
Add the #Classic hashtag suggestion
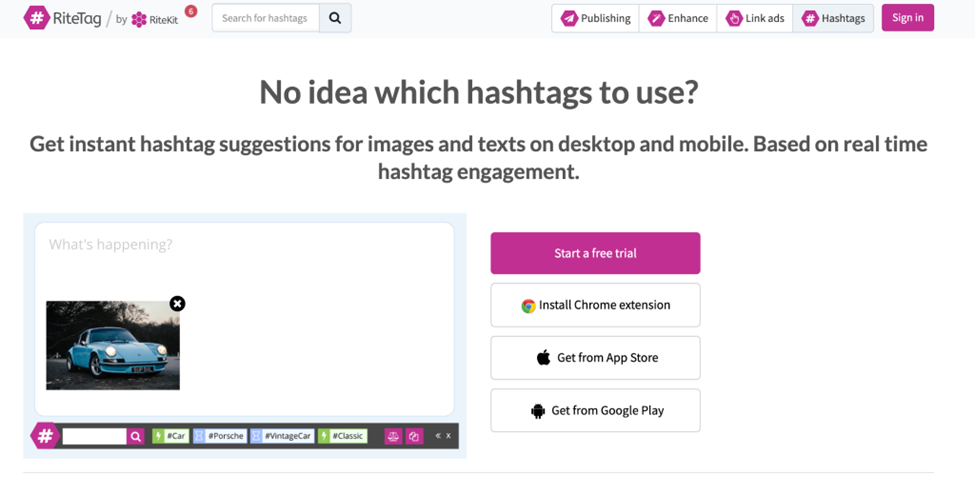342,436
